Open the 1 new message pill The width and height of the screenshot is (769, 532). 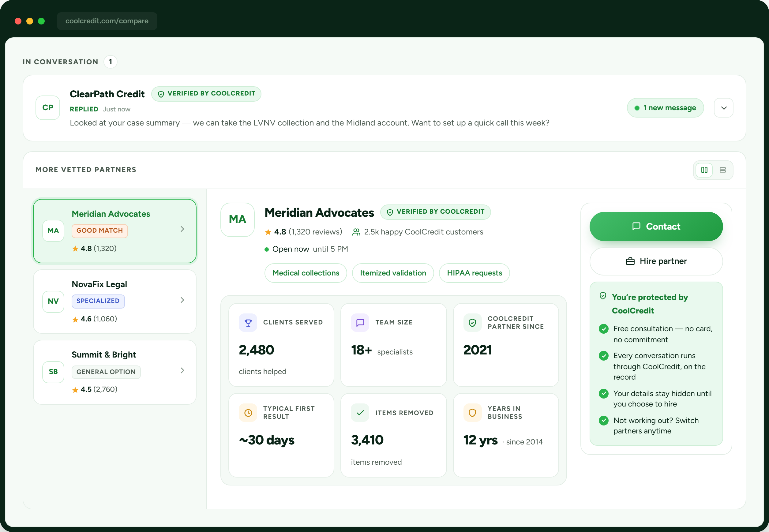coord(665,108)
